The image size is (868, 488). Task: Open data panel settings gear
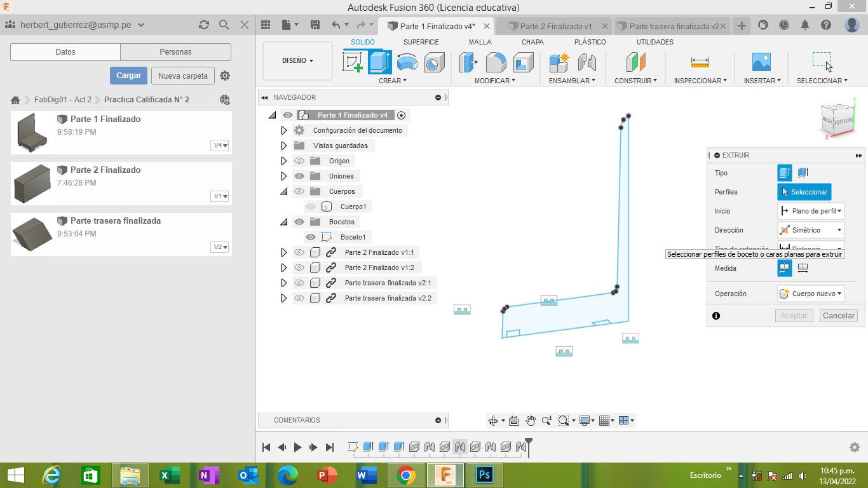point(225,76)
